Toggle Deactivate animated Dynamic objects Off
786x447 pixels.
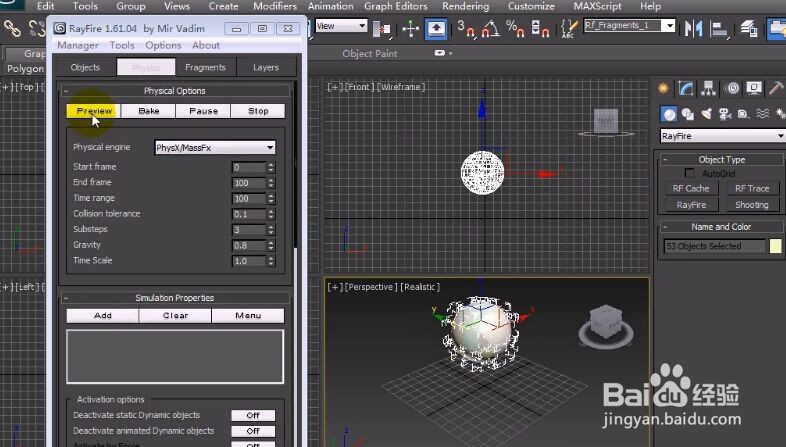pyautogui.click(x=253, y=431)
